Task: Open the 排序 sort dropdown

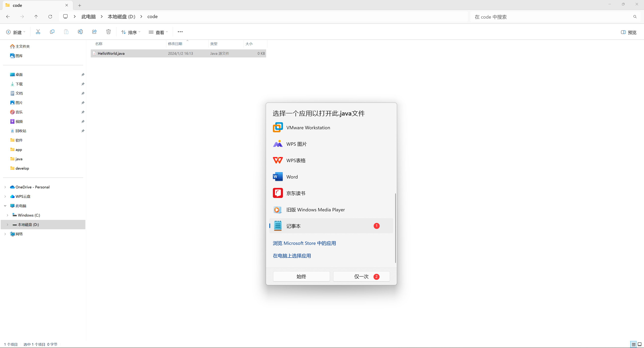Action: (131, 32)
